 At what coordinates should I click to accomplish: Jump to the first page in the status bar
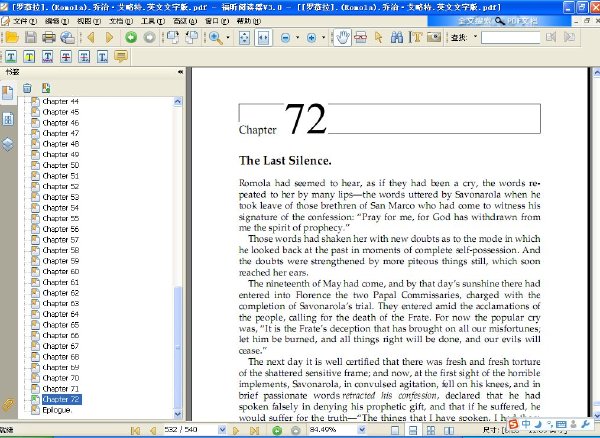point(135,431)
